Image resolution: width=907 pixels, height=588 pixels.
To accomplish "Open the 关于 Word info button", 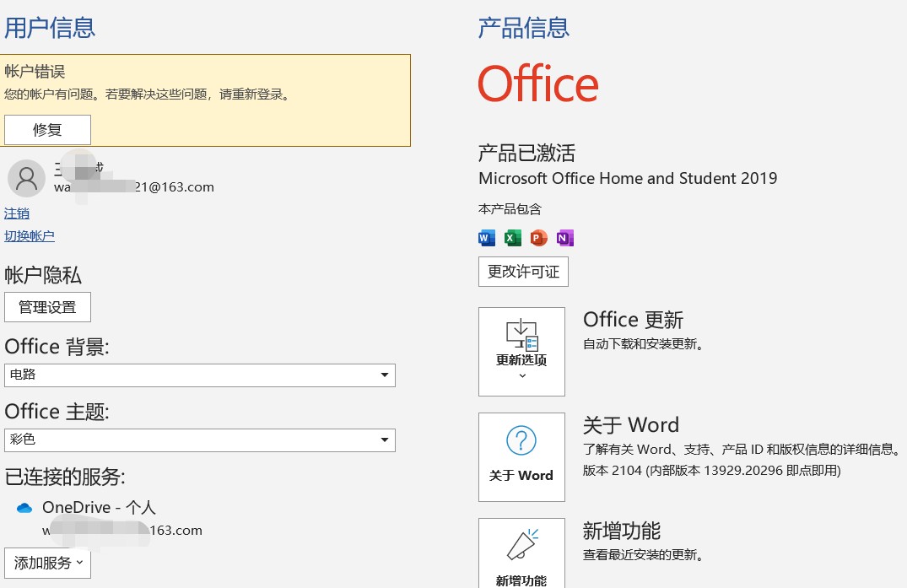I will coord(521,456).
